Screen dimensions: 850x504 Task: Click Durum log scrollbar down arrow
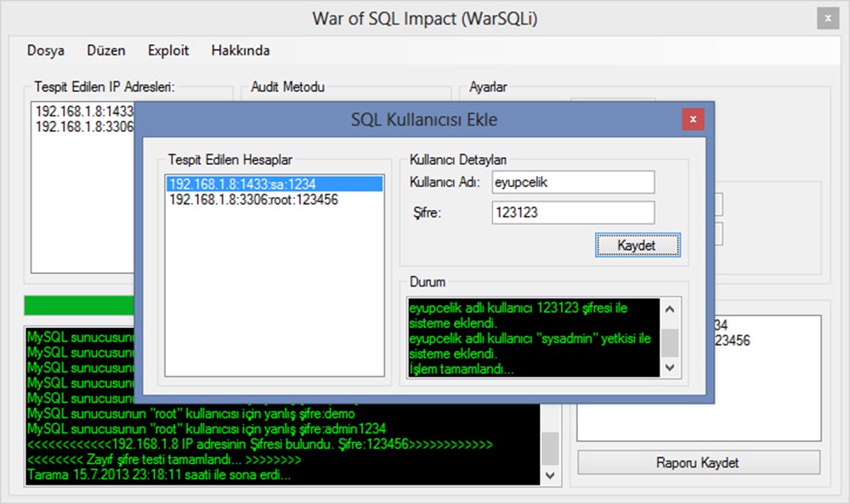pyautogui.click(x=670, y=367)
